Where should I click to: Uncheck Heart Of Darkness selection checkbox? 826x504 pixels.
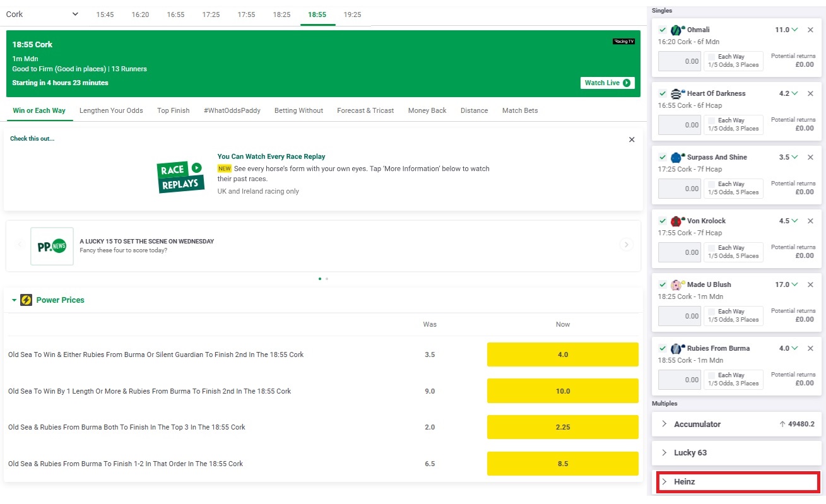click(x=663, y=93)
